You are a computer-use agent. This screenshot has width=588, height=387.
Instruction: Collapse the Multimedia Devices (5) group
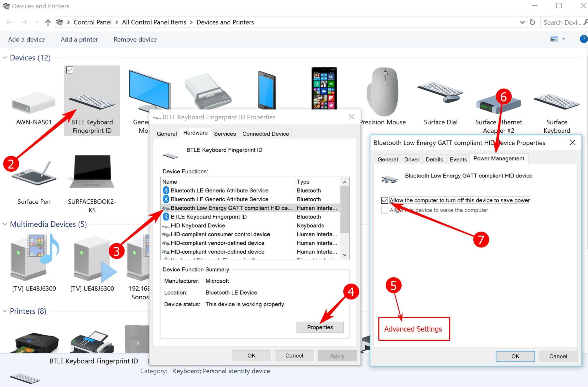pyautogui.click(x=5, y=224)
